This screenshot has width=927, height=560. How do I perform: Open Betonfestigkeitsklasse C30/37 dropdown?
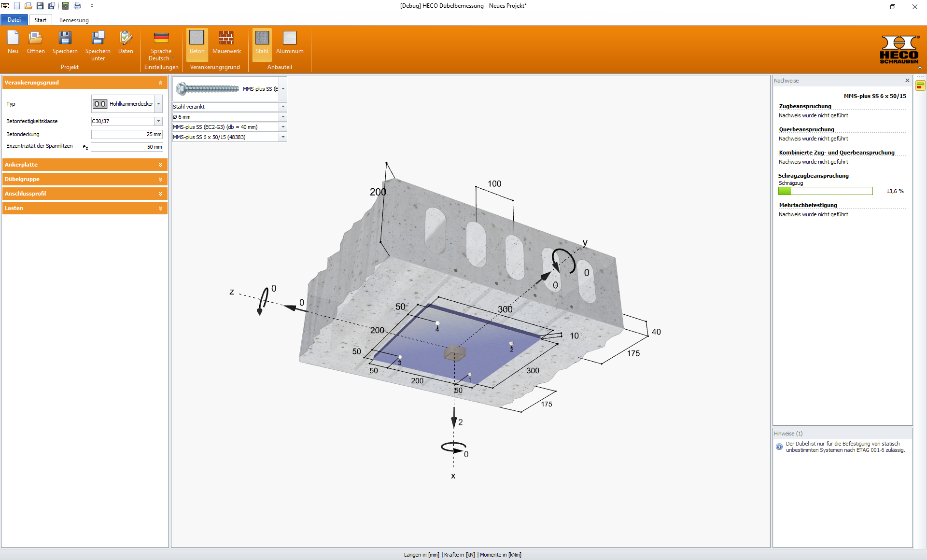point(158,121)
